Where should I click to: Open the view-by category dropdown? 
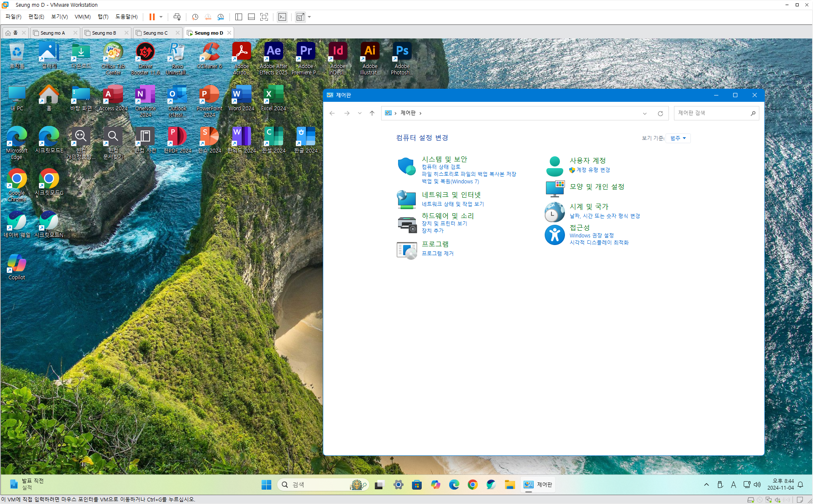coord(678,138)
